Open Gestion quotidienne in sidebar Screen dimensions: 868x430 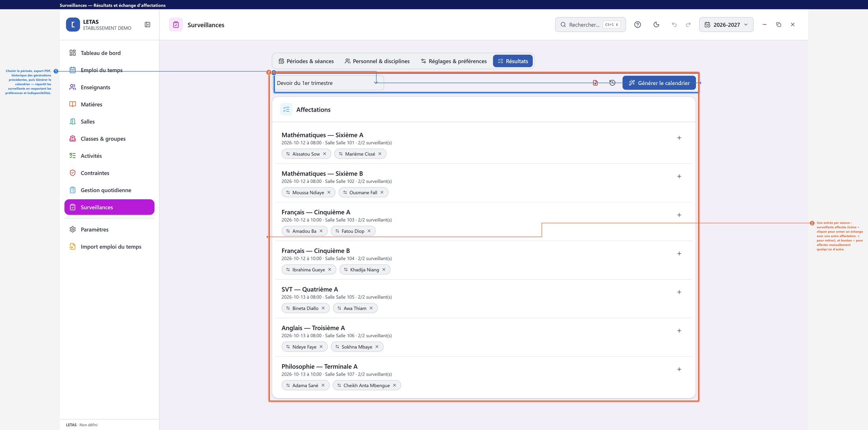pyautogui.click(x=109, y=190)
